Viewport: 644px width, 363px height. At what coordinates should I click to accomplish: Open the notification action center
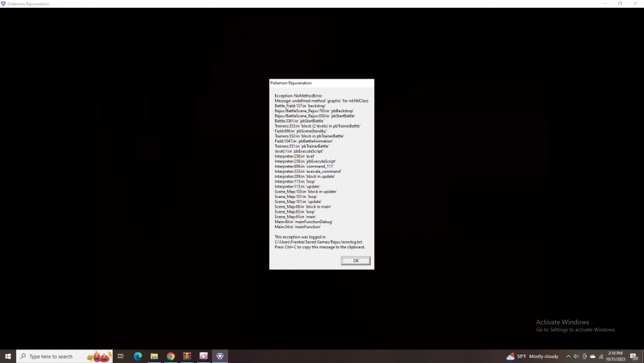634,356
